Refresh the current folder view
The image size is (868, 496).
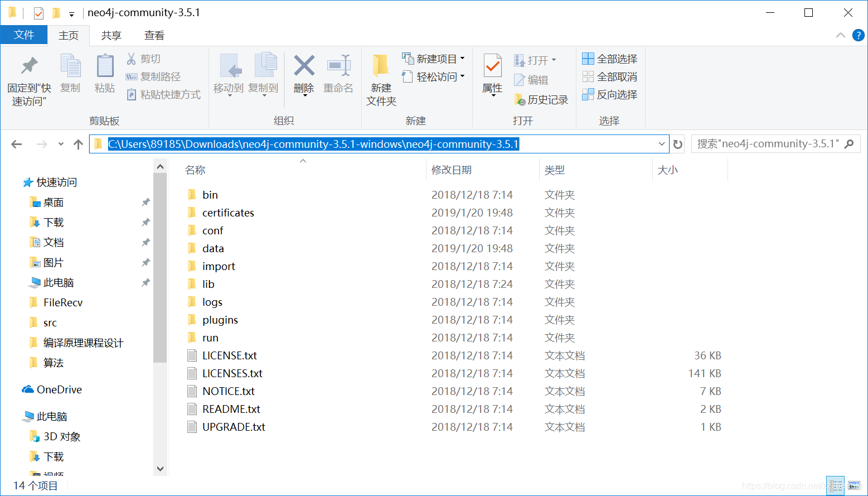(678, 145)
